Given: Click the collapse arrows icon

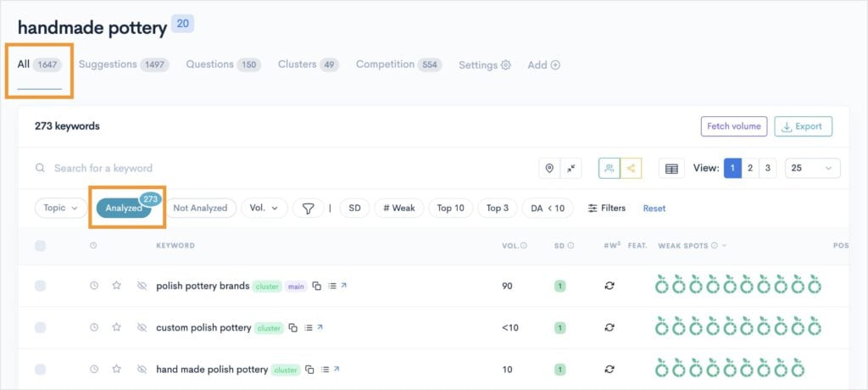Looking at the screenshot, I should (571, 169).
